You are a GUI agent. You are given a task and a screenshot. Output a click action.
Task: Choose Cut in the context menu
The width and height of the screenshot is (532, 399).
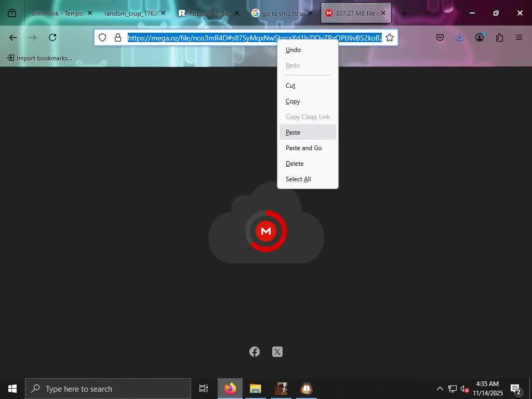point(308,86)
